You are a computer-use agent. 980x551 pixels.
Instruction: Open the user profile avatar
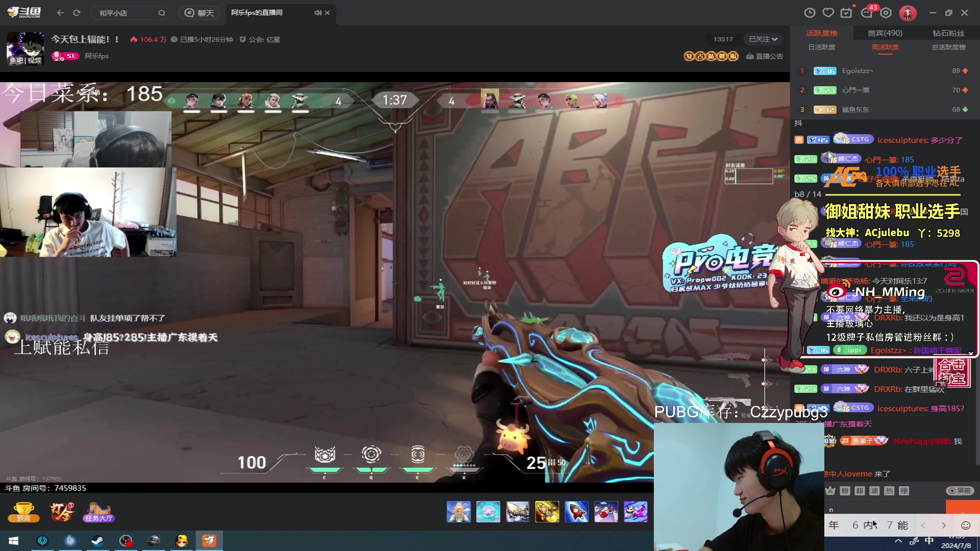point(908,13)
